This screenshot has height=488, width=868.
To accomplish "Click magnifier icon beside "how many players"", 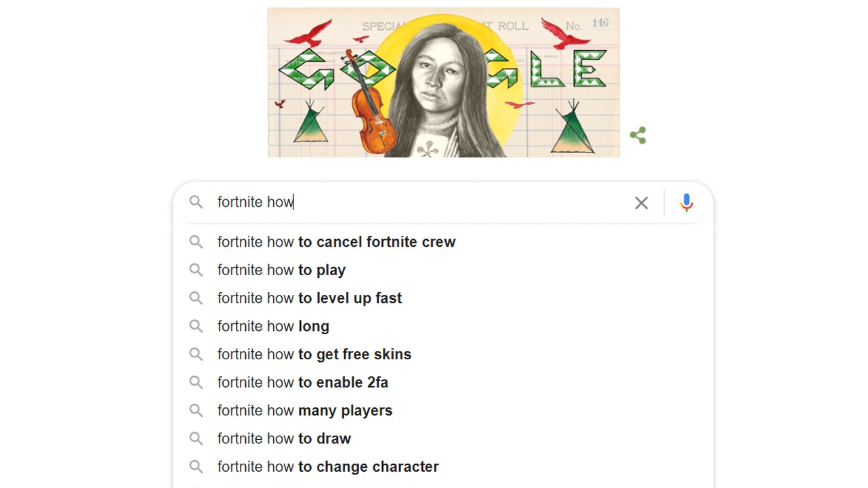I will click(197, 410).
